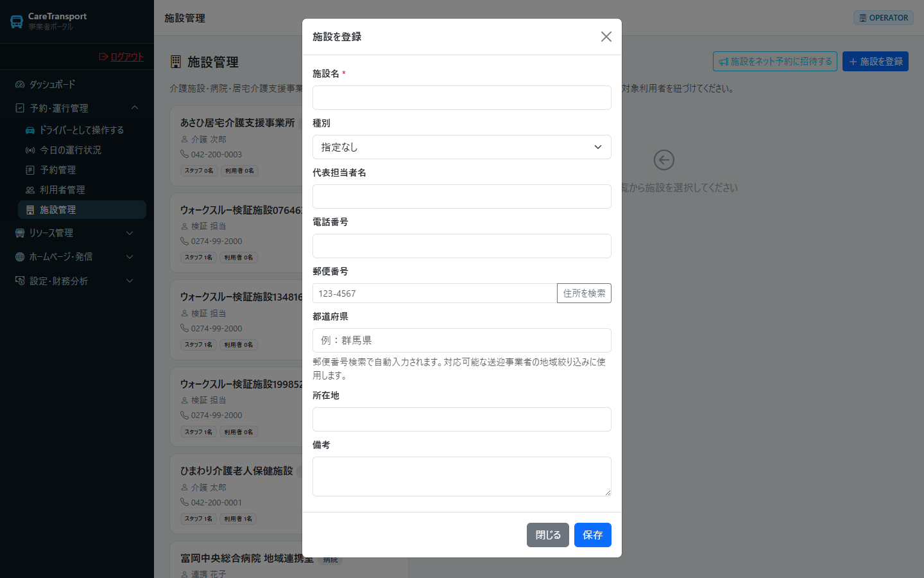Click the building icon beside sidebar 施設管理
Viewport: 924px width, 578px height.
30,209
